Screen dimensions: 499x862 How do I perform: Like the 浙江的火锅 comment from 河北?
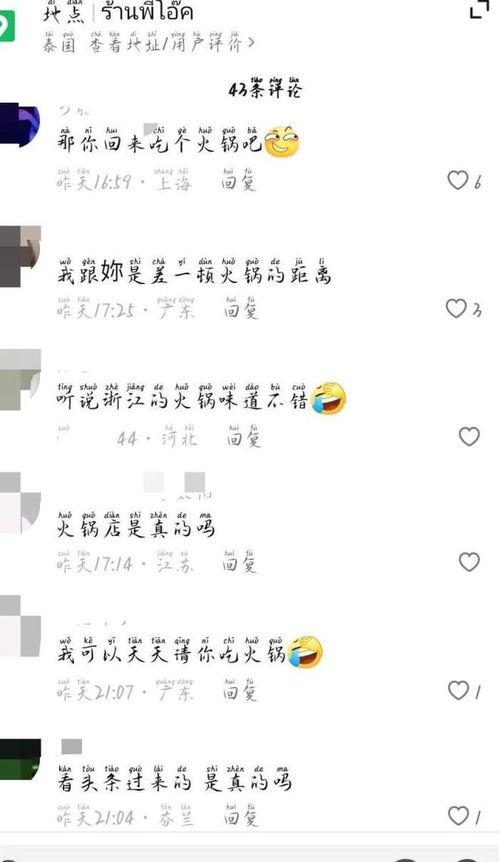click(469, 436)
